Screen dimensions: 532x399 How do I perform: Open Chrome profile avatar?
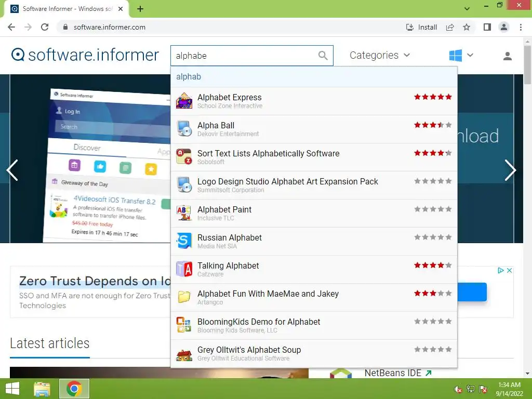(x=504, y=27)
